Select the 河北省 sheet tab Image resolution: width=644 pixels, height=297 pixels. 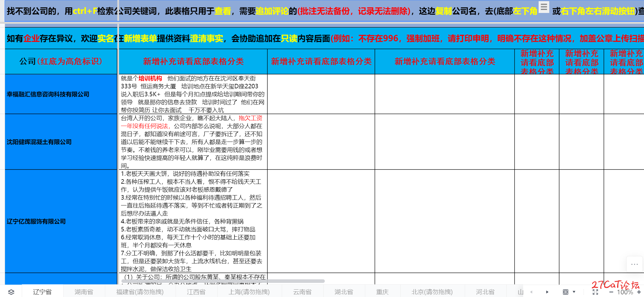pos(485,292)
